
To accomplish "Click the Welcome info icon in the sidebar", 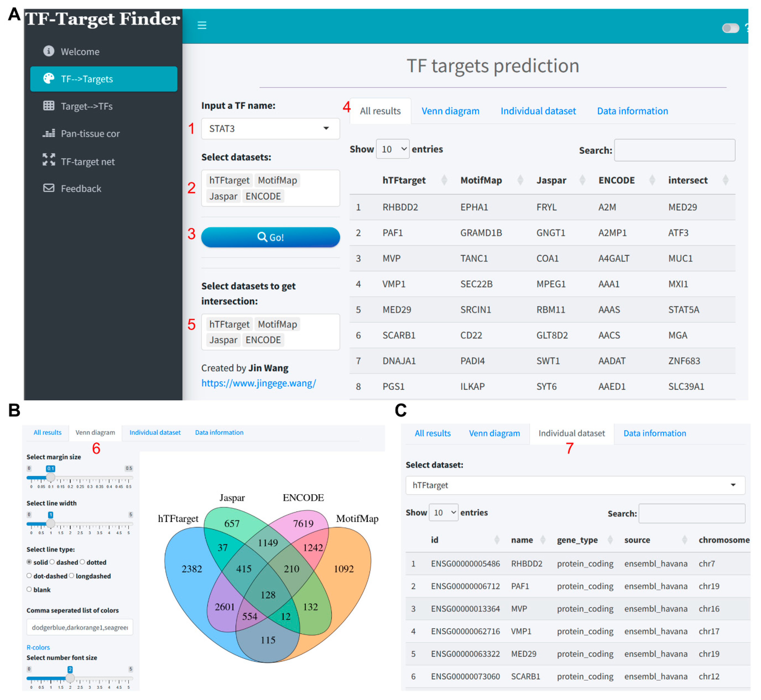I will 49,51.
